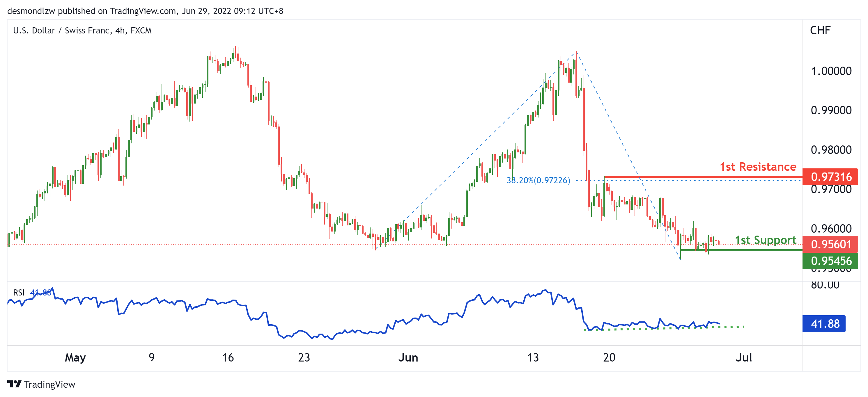Click the green 0.95456 price tag
Screen dimensions: 868x397
[830, 261]
